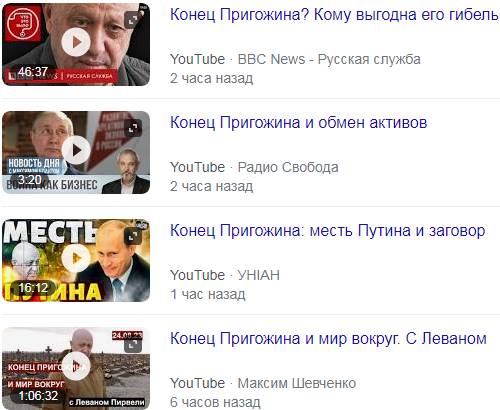Viewport: 500px width, 410px height.
Task: Expand the BBC video thumbnail preview
Action: [x=133, y=20]
